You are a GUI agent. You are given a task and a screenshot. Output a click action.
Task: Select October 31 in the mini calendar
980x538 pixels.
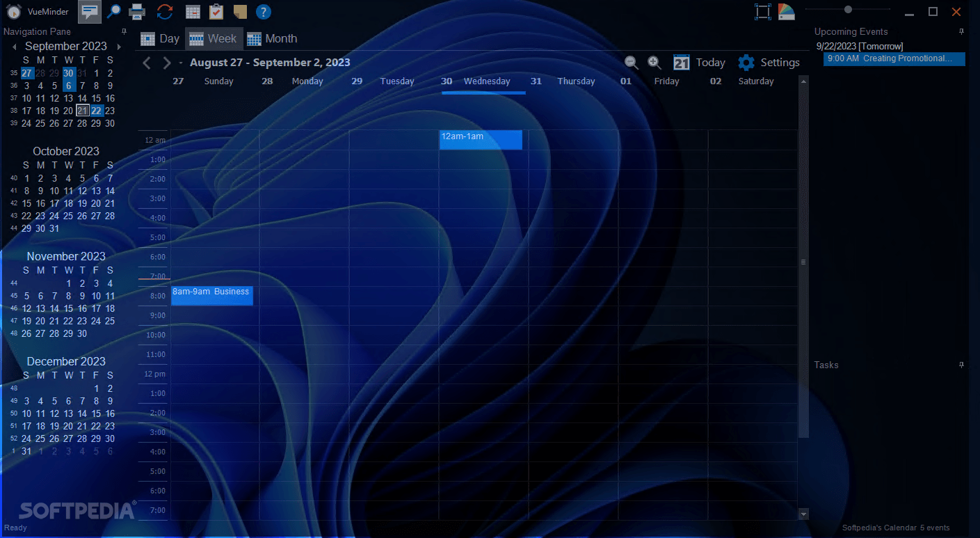(x=54, y=228)
